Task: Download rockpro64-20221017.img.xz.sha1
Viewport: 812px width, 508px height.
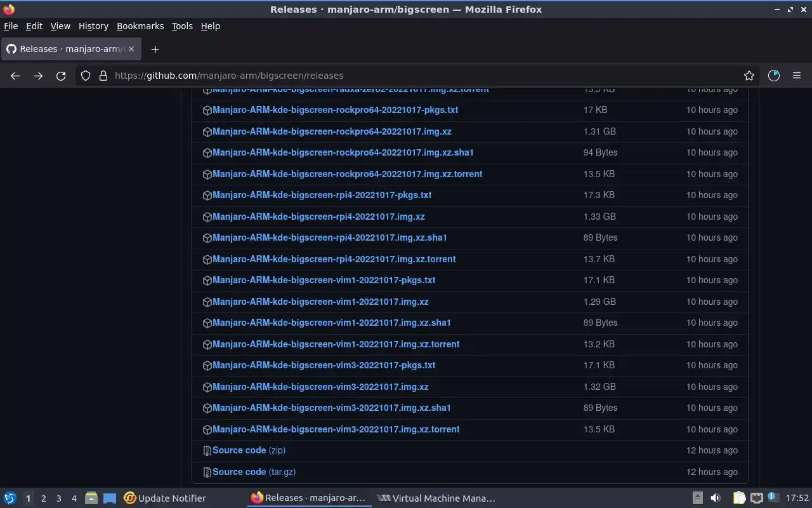Action: click(x=343, y=152)
